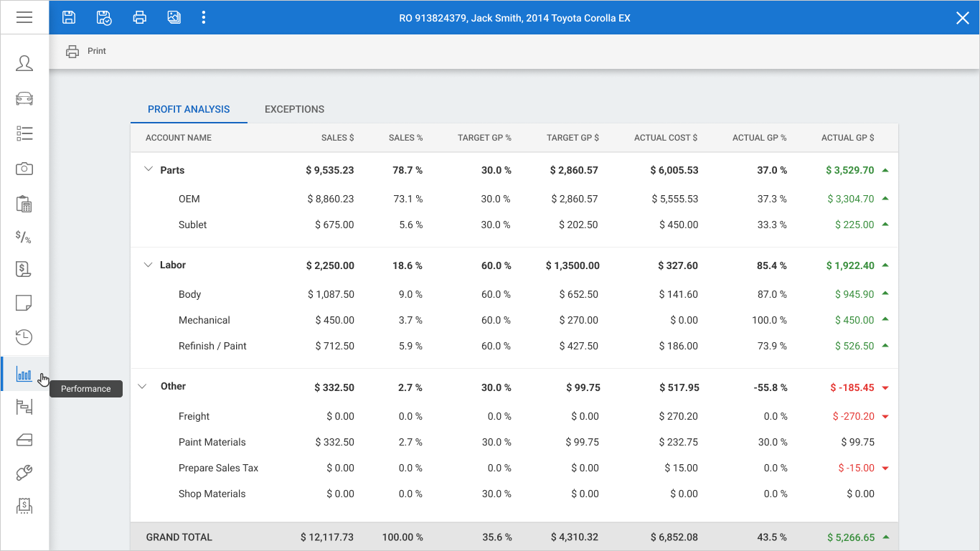Viewport: 980px width, 551px height.
Task: Open the hamburger menu
Action: coord(24,17)
